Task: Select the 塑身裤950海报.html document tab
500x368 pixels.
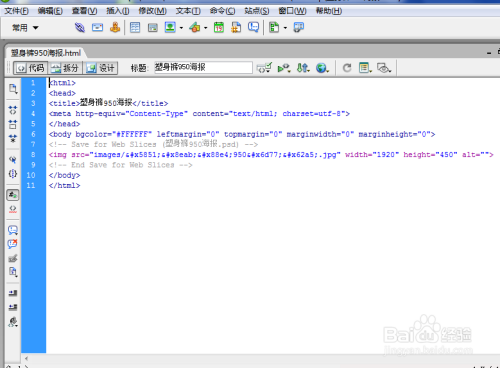Action: [x=46, y=53]
